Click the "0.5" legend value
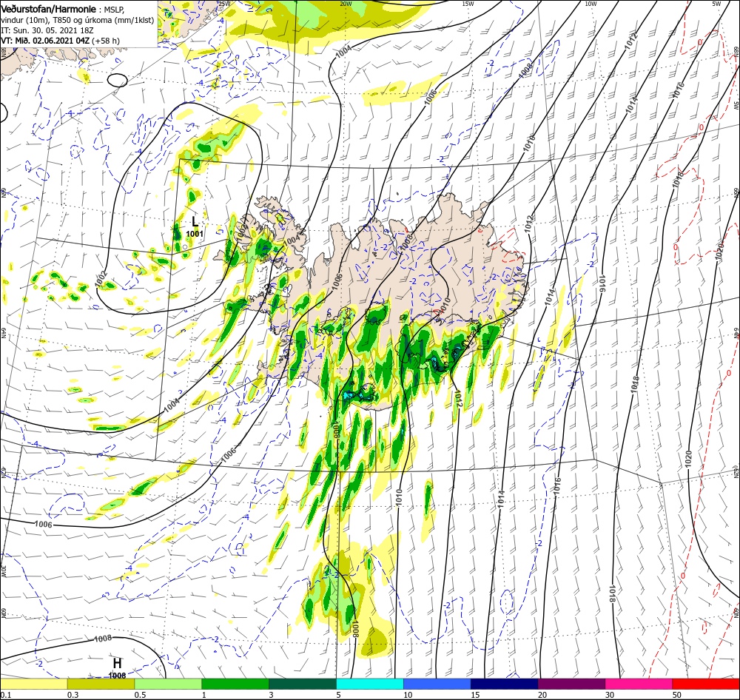This screenshot has width=740, height=700. click(x=140, y=695)
